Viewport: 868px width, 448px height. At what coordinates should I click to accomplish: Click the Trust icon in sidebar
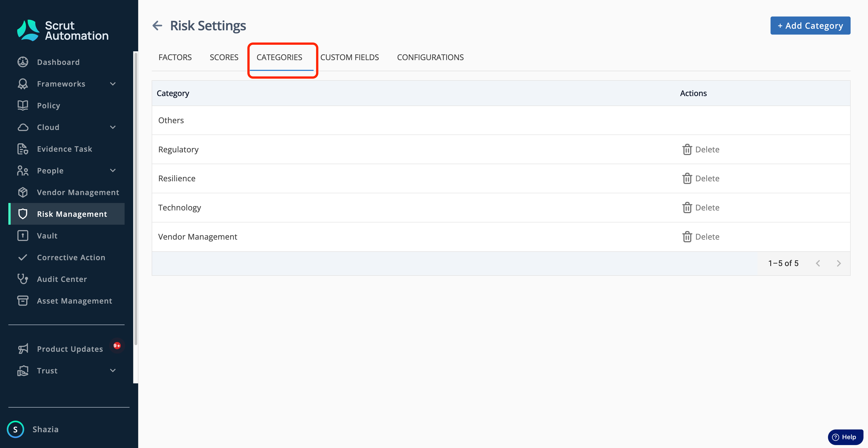point(23,370)
